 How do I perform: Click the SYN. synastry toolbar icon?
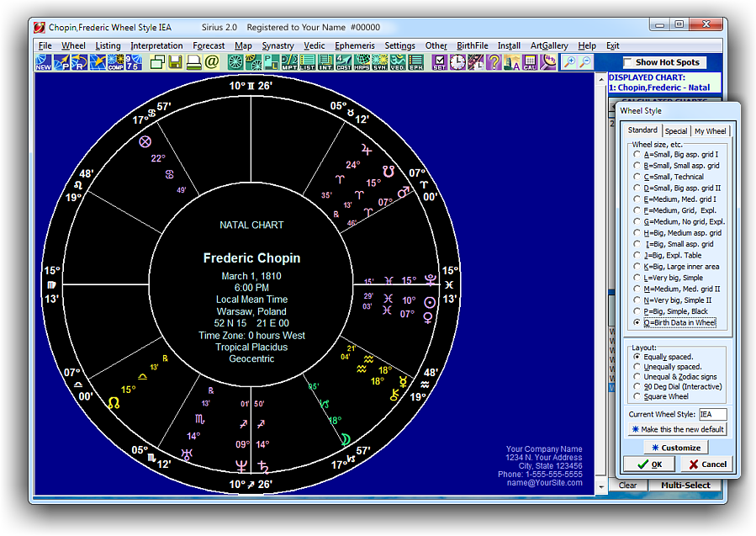click(x=379, y=62)
